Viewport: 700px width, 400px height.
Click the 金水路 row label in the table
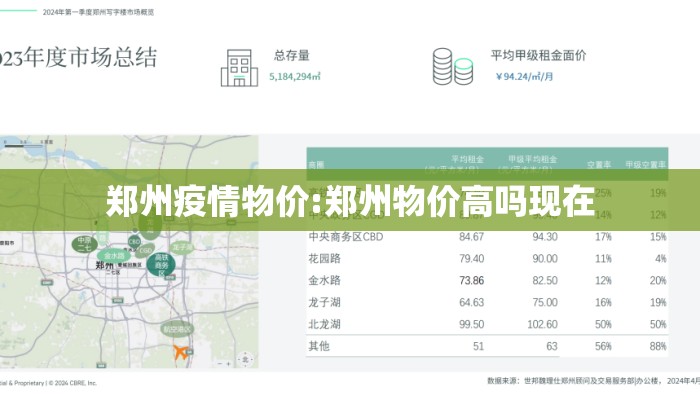pos(325,281)
